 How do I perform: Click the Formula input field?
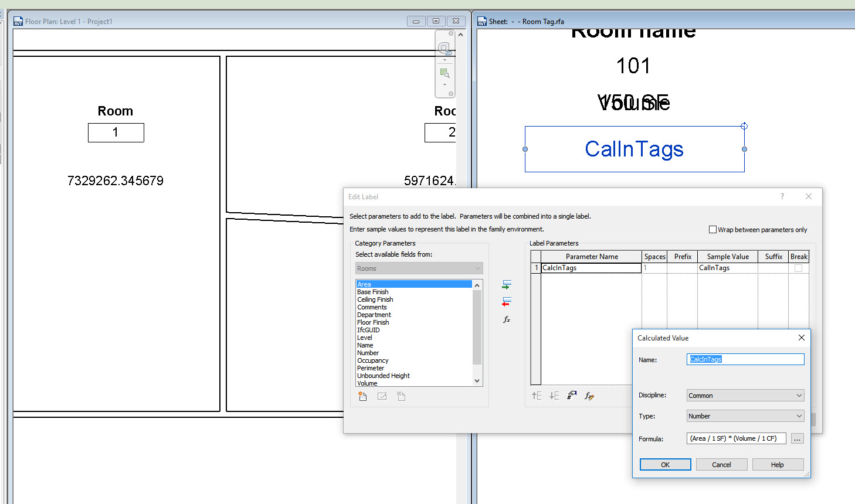click(736, 438)
